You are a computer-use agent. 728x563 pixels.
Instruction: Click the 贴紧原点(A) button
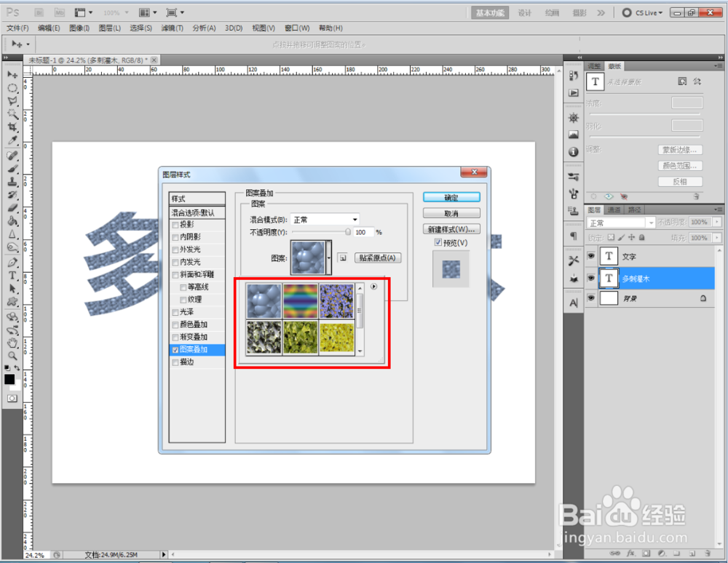click(377, 257)
